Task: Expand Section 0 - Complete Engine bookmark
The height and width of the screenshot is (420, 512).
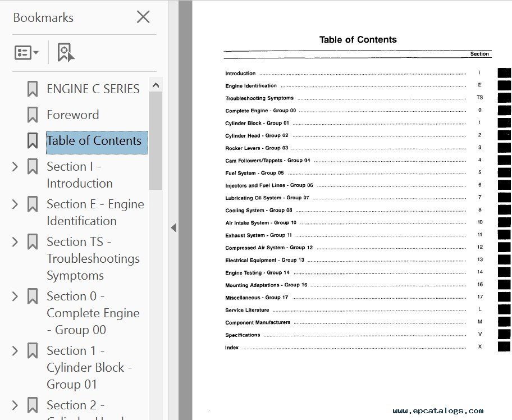Action: tap(15, 296)
